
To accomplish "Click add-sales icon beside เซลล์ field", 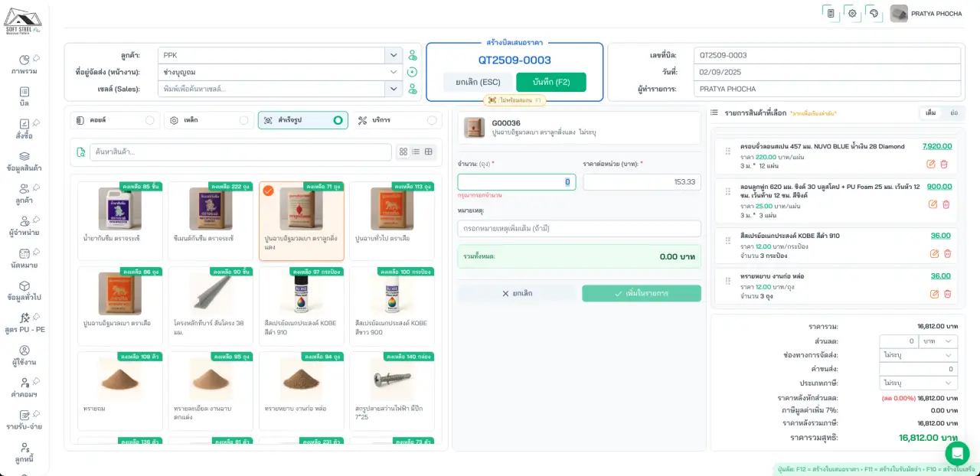I will point(413,89).
